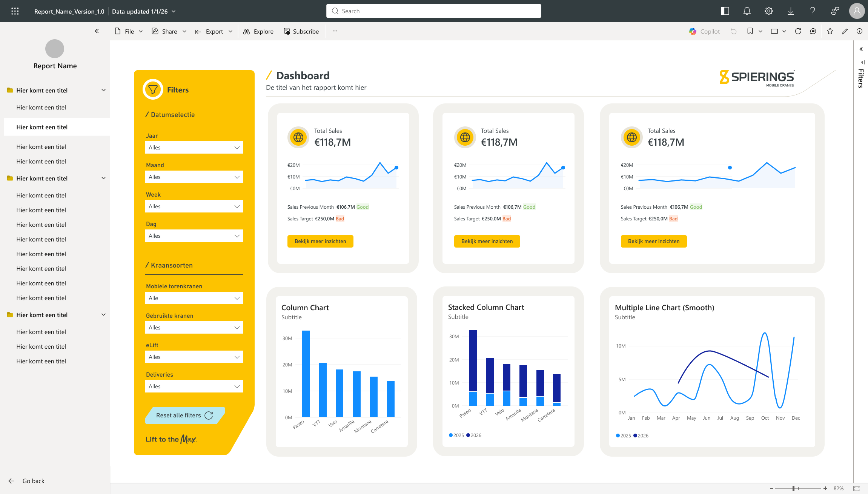868x494 pixels.
Task: Refresh the report visuals
Action: pos(798,31)
